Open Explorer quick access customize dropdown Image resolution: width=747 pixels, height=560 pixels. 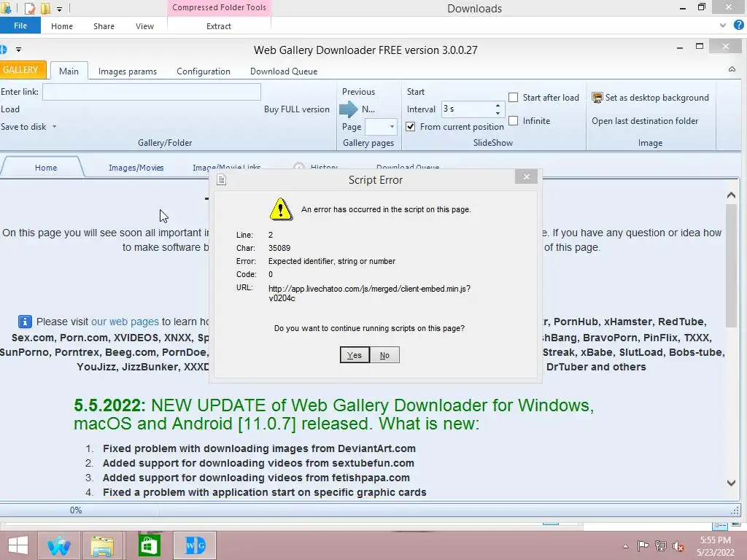tap(59, 9)
